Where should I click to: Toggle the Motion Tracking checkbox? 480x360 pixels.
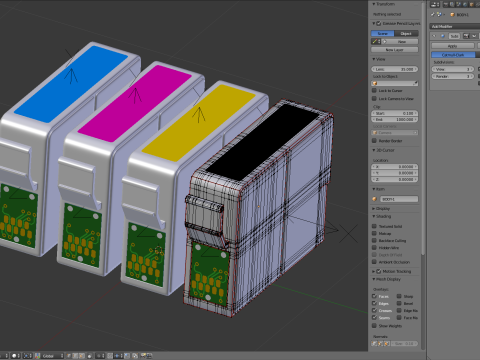[x=379, y=271]
